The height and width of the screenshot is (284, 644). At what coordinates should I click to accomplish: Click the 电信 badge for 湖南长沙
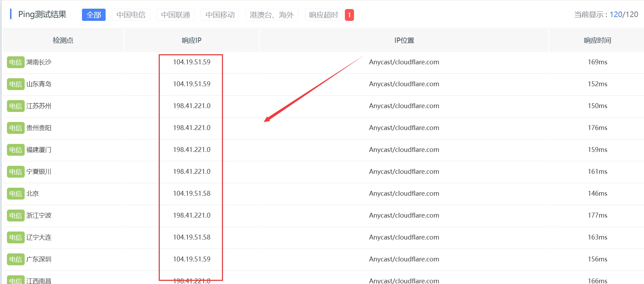point(15,62)
